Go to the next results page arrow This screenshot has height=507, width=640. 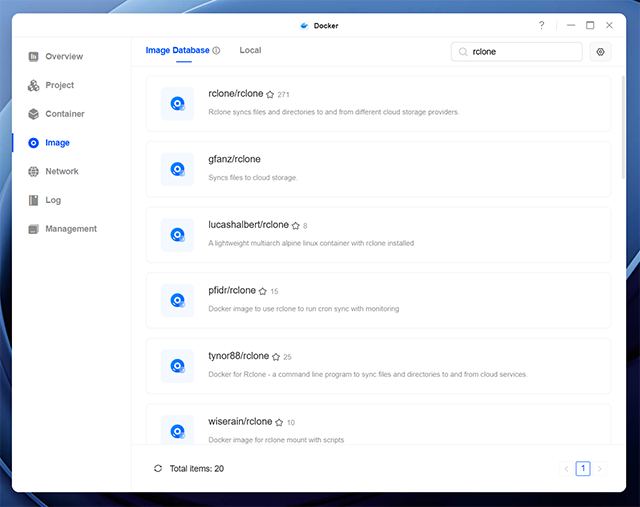coord(600,468)
